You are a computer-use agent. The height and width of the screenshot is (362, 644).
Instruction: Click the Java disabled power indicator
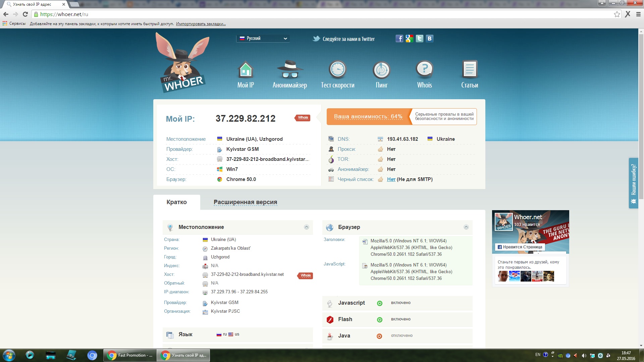coord(379,336)
